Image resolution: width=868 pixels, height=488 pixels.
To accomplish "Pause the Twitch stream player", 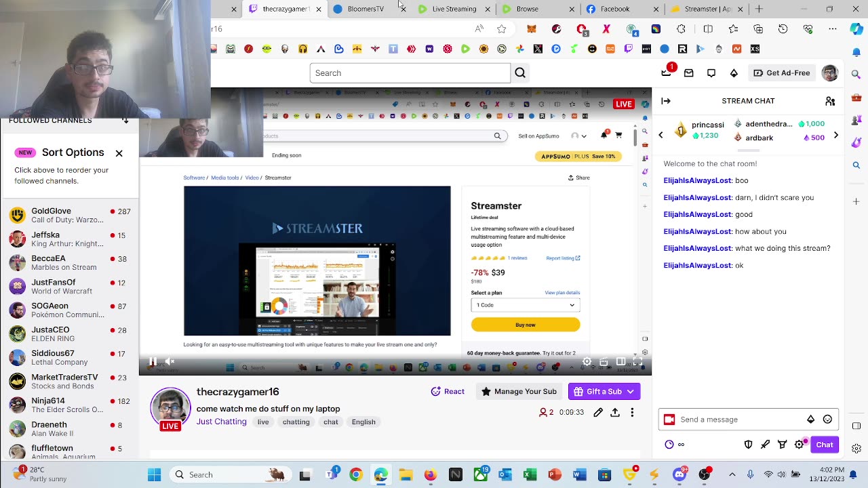I will coord(153,362).
